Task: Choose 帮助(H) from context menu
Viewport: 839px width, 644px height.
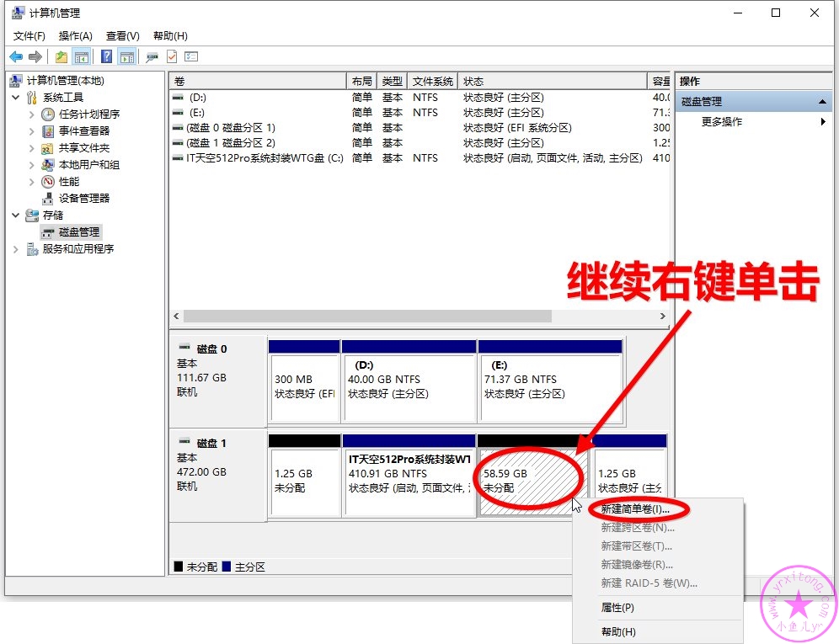Action: click(x=618, y=631)
